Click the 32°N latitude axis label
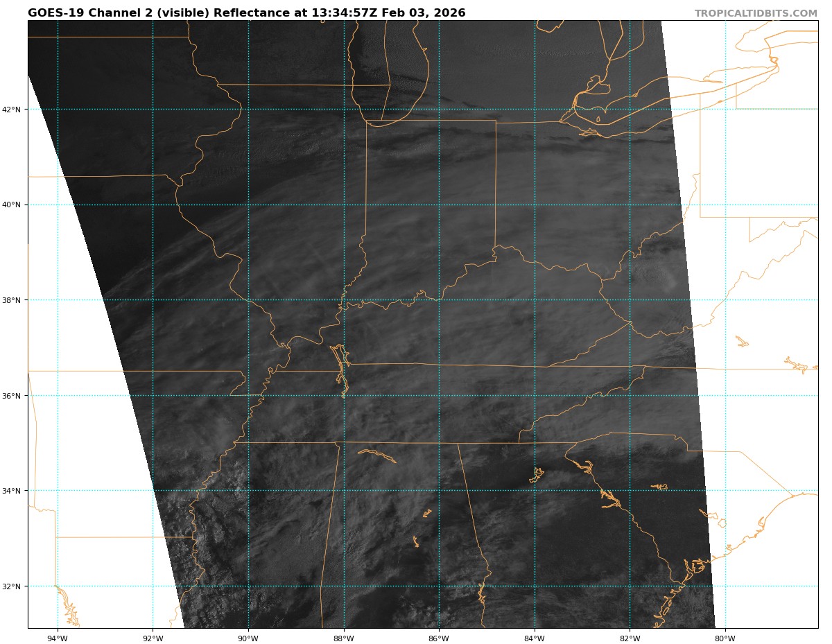 point(14,586)
